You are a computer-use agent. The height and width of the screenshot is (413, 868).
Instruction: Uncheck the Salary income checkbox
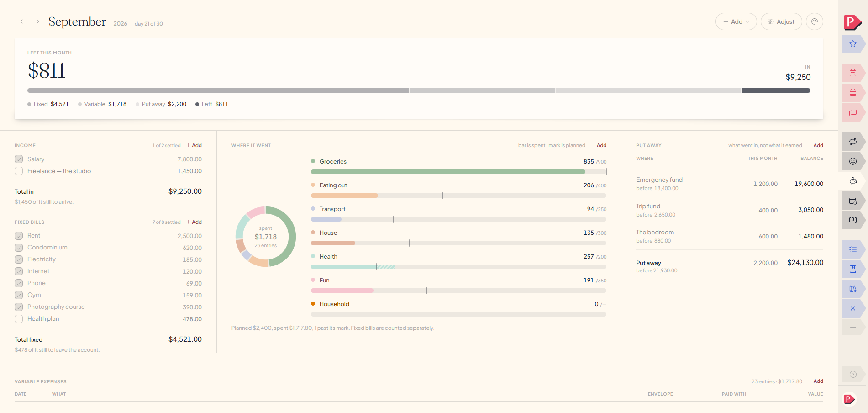19,159
